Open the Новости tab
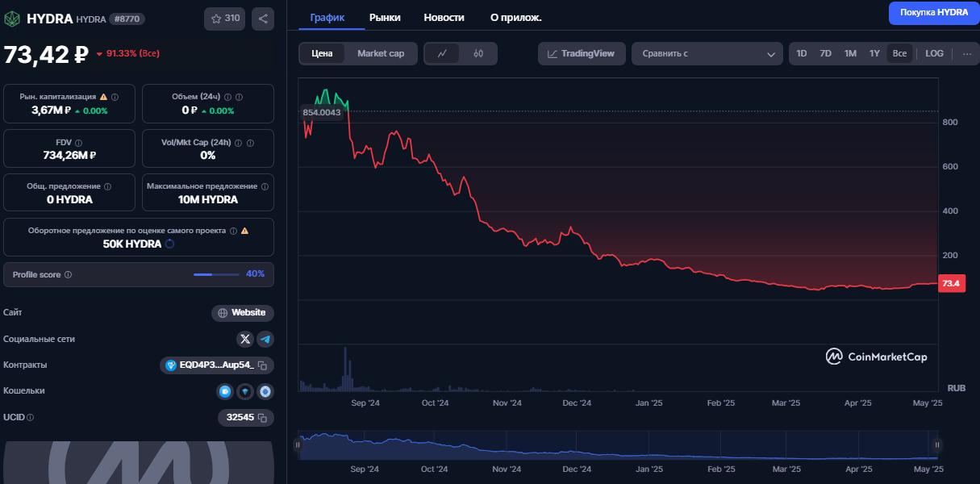 (x=444, y=17)
